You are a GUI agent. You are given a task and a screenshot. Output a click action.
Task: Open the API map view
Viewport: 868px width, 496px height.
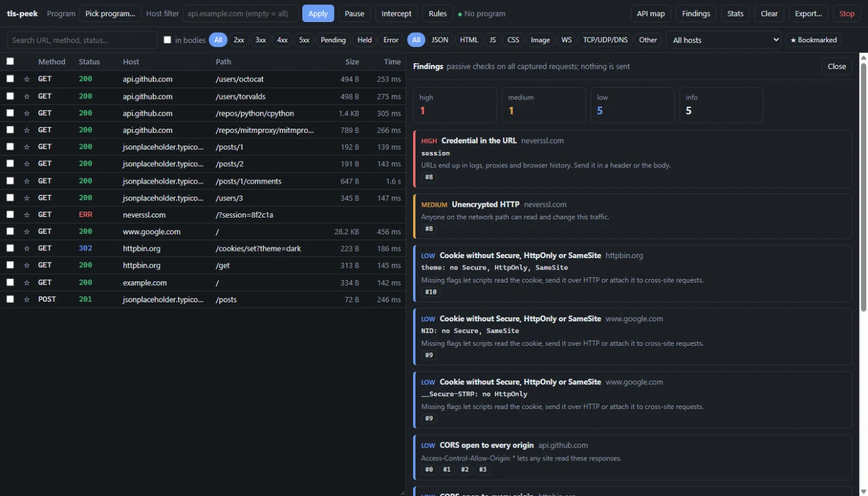[650, 14]
